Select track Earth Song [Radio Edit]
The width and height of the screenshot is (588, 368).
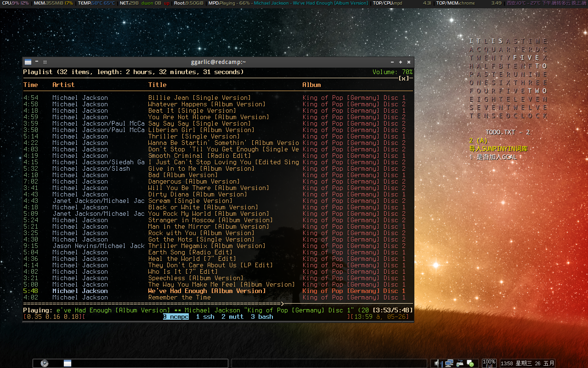(190, 252)
